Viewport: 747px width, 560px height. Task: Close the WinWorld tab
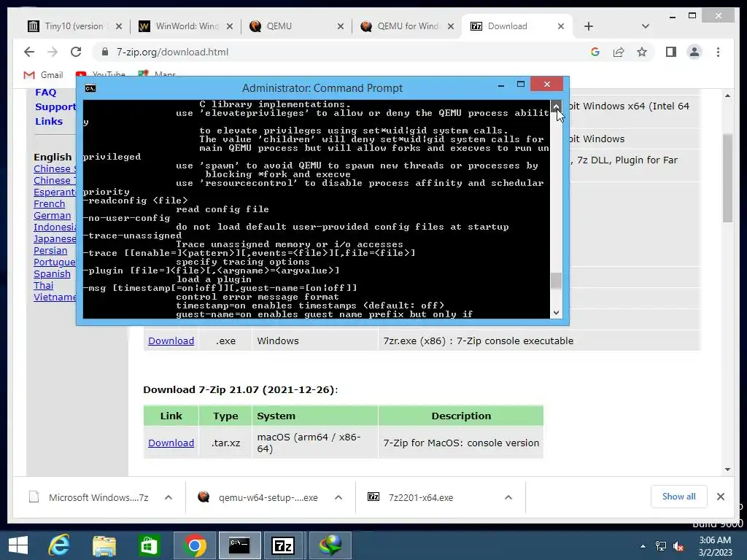(x=230, y=26)
